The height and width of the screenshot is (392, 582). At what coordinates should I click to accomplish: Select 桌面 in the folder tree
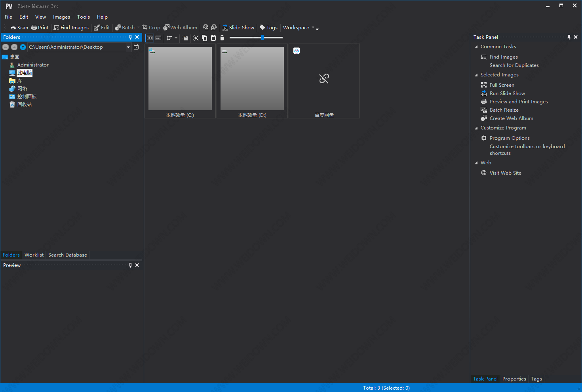[15, 57]
